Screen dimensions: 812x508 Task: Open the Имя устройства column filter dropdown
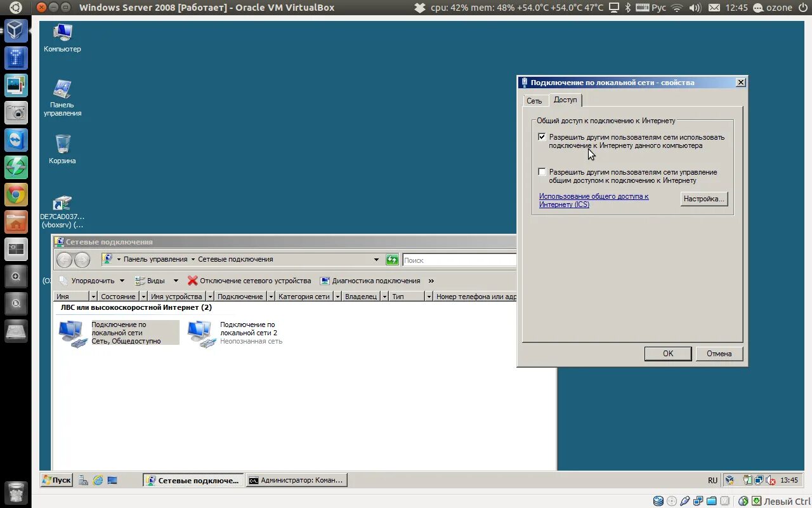[x=209, y=297]
